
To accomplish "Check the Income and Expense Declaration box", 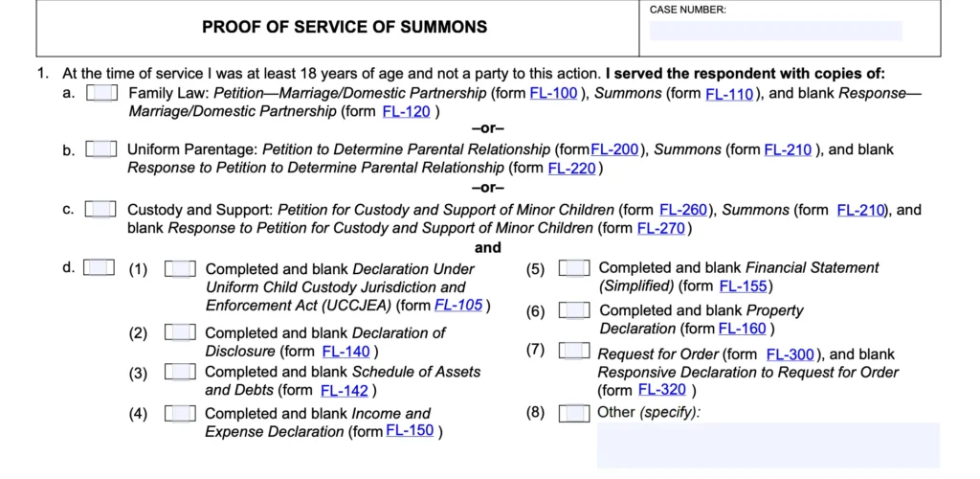I will [x=180, y=414].
